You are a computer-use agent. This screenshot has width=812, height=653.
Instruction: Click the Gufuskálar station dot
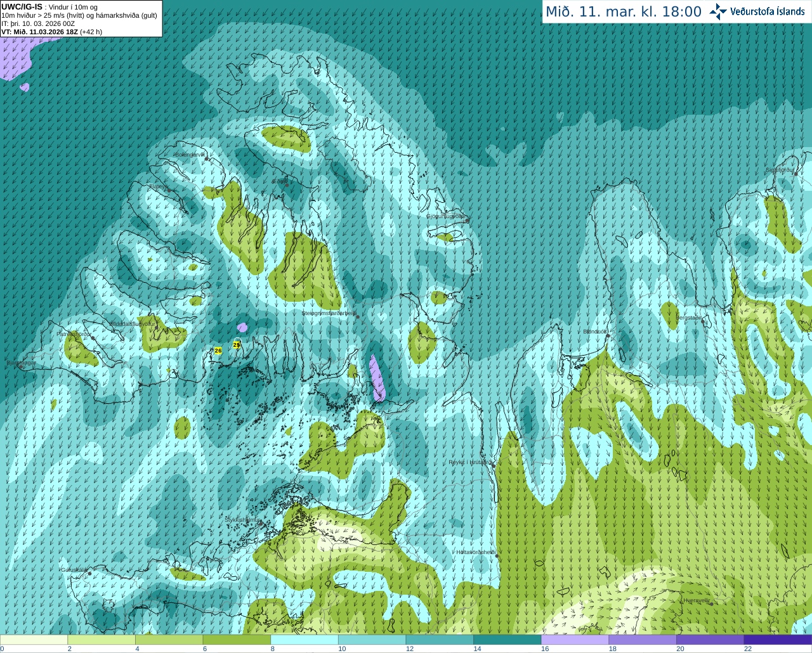click(89, 573)
